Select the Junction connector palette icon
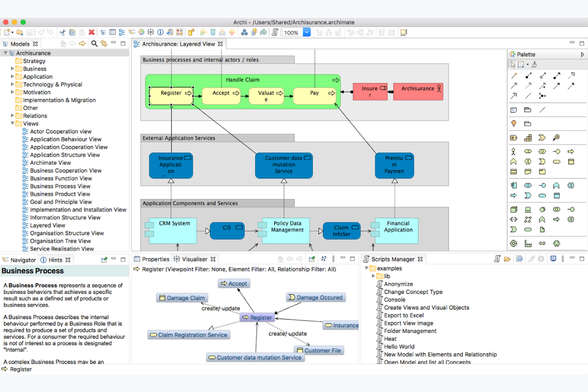 [542, 96]
